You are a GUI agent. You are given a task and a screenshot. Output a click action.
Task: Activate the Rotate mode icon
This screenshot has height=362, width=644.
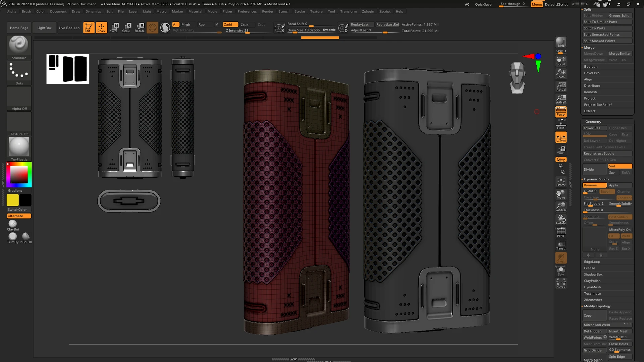point(140,27)
